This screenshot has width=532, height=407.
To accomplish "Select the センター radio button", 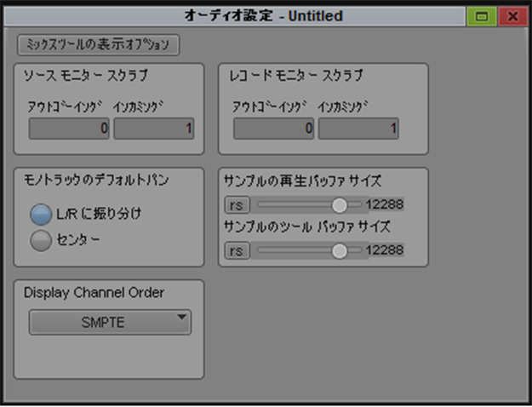I will pyautogui.click(x=41, y=240).
